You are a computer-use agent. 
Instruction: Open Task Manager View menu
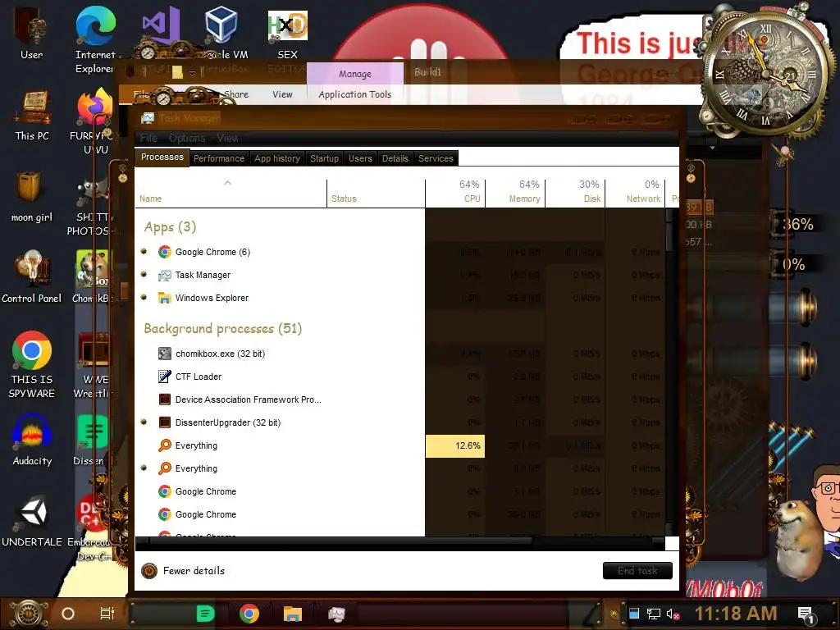(x=227, y=138)
